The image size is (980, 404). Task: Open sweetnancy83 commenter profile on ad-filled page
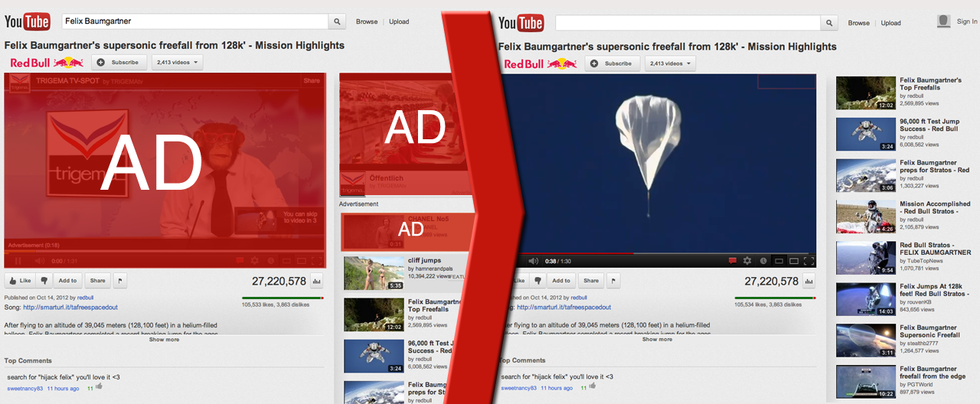[x=25, y=388]
